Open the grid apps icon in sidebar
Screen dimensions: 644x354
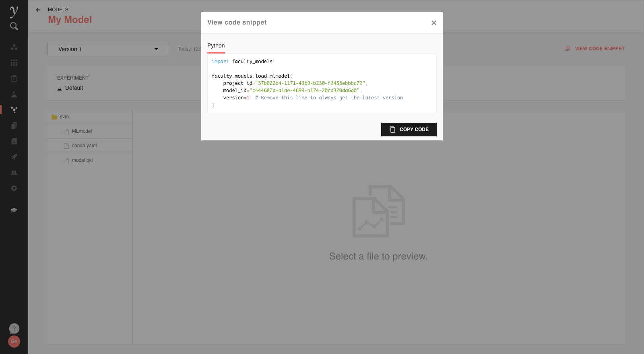click(14, 63)
